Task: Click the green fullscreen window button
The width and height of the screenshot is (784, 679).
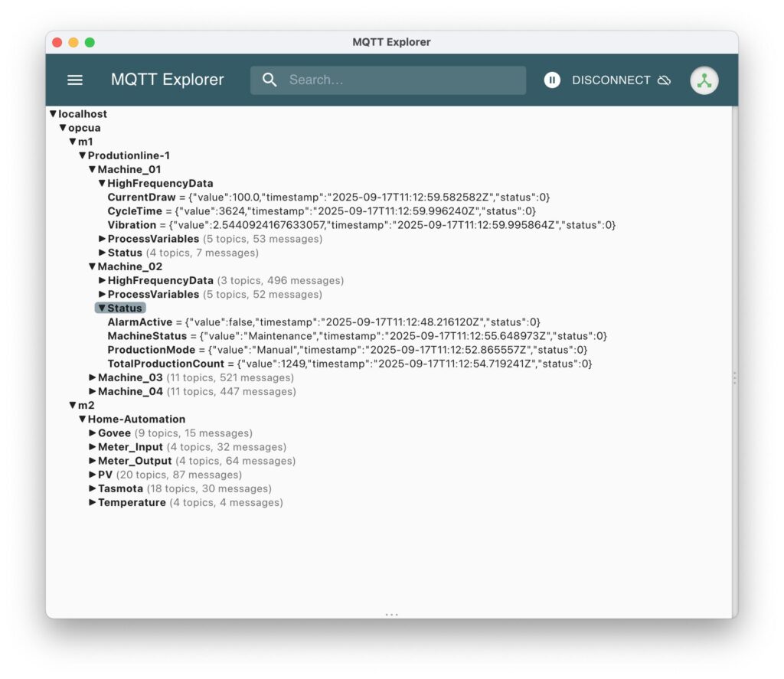Action: [90, 42]
